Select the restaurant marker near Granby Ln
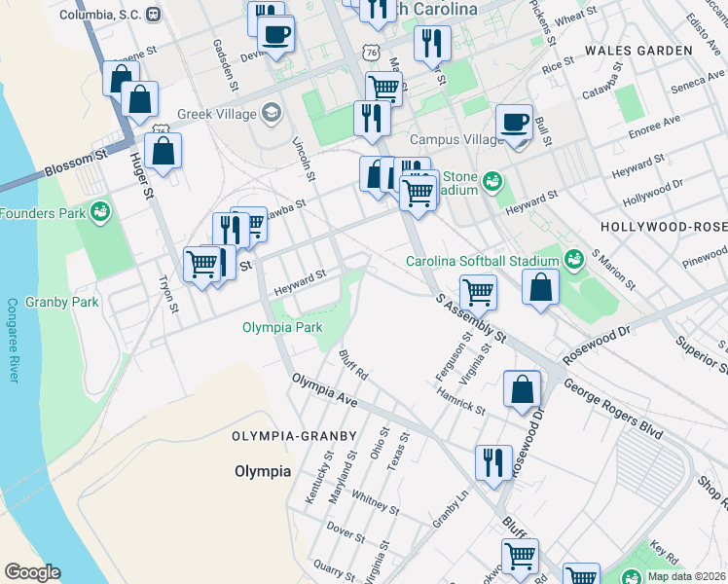 pyautogui.click(x=493, y=464)
